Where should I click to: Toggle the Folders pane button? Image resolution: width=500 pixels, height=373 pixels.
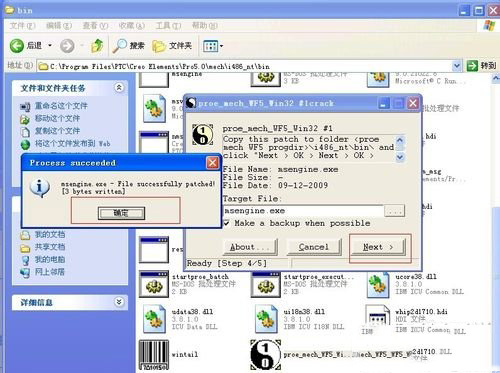(172, 46)
